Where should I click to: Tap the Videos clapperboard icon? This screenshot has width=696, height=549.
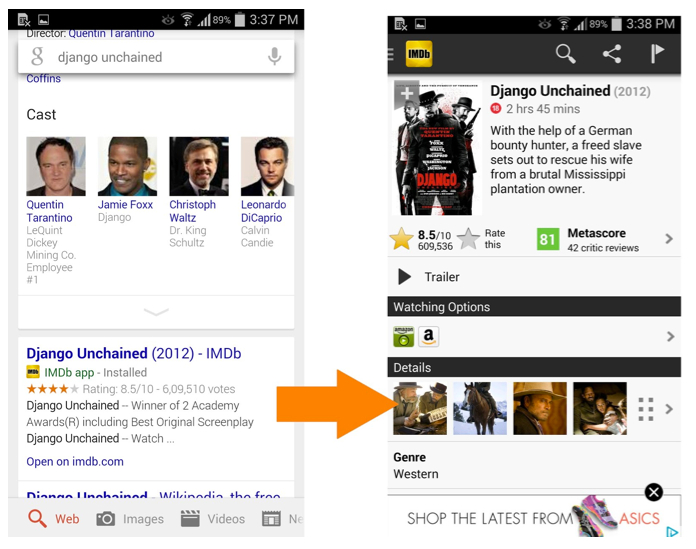coord(190,518)
